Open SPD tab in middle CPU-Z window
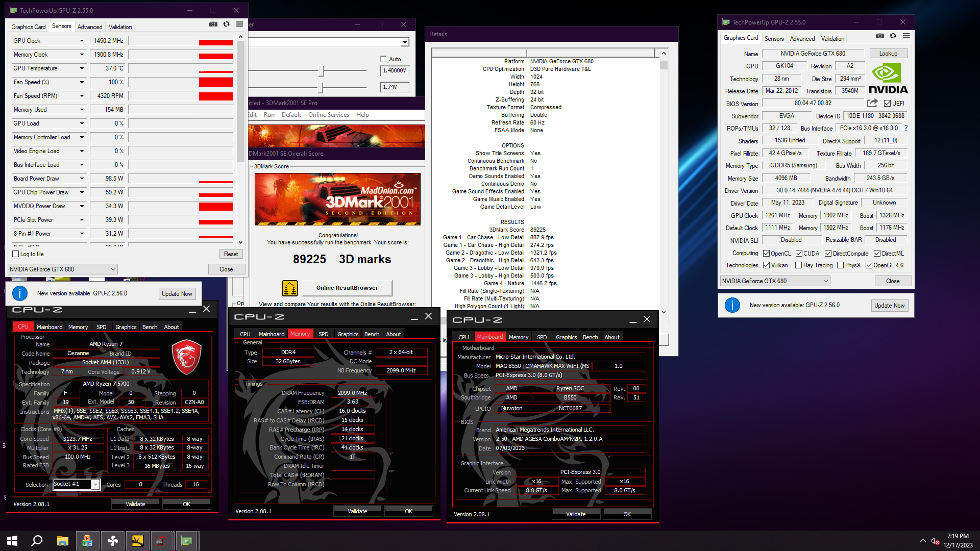The image size is (980, 551). point(324,334)
